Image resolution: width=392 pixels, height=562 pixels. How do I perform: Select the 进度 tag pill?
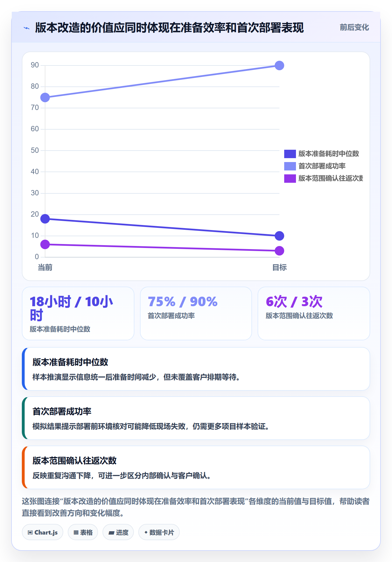[x=118, y=532]
